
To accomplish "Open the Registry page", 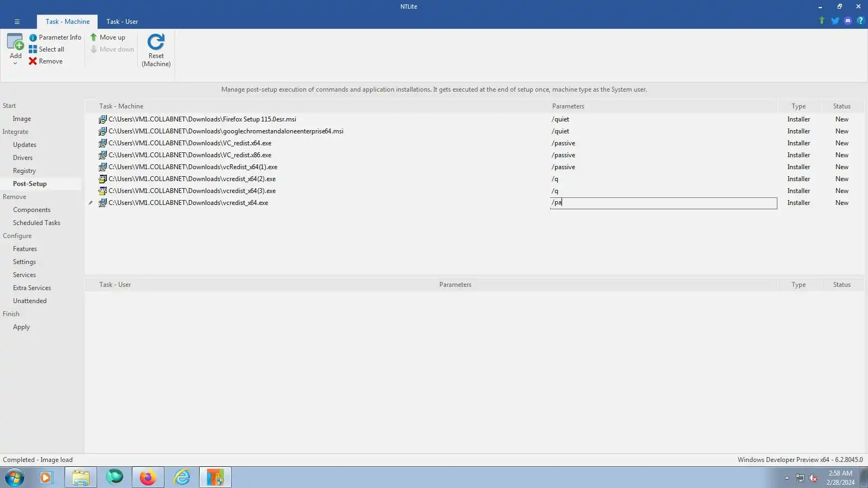I will coord(24,171).
